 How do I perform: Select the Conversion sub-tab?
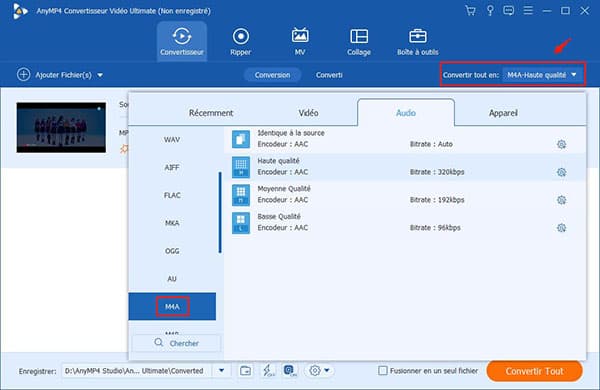[x=272, y=75]
